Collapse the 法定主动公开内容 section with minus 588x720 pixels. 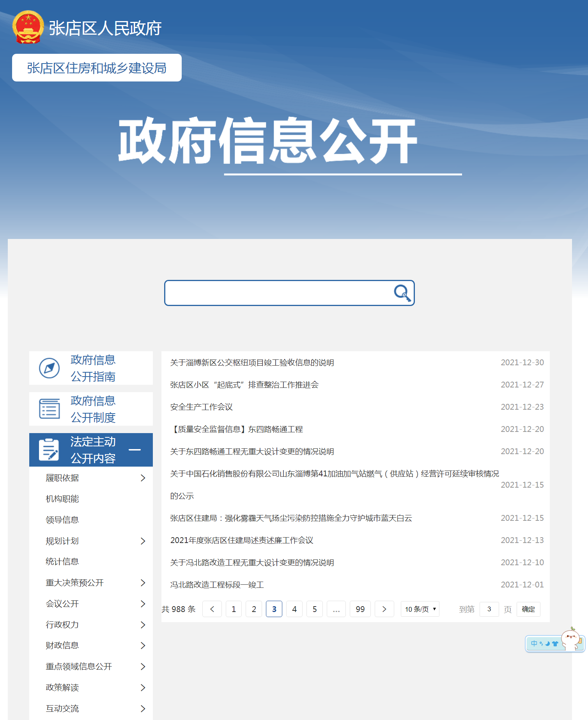point(135,450)
